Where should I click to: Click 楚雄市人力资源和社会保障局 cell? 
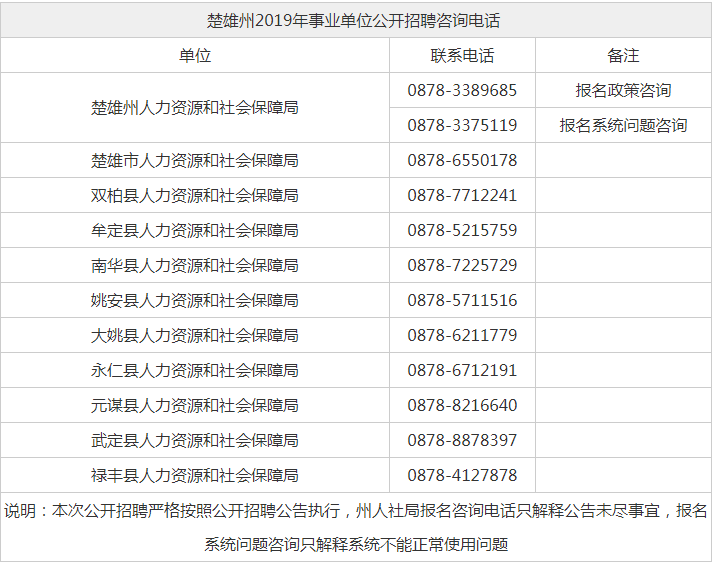tap(195, 160)
